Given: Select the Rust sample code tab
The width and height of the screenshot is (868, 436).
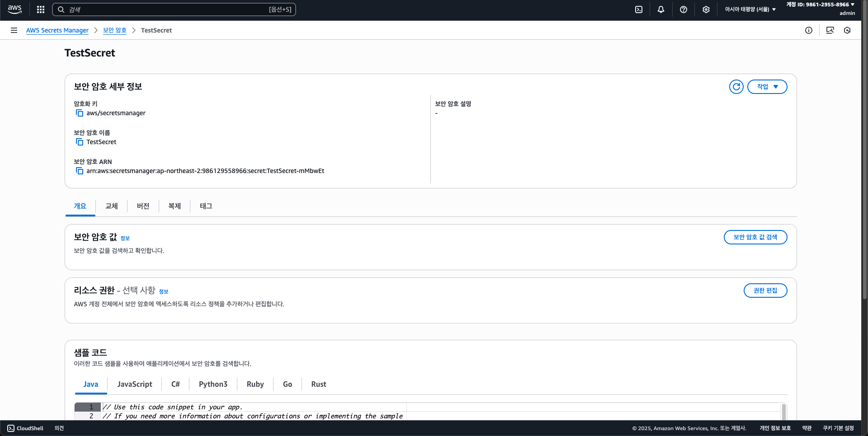Looking at the screenshot, I should [x=319, y=384].
